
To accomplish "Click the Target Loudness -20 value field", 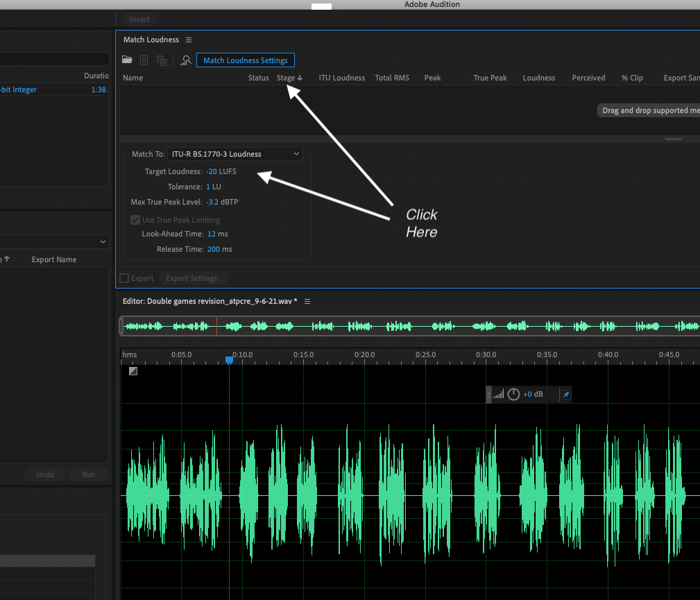I will 212,171.
